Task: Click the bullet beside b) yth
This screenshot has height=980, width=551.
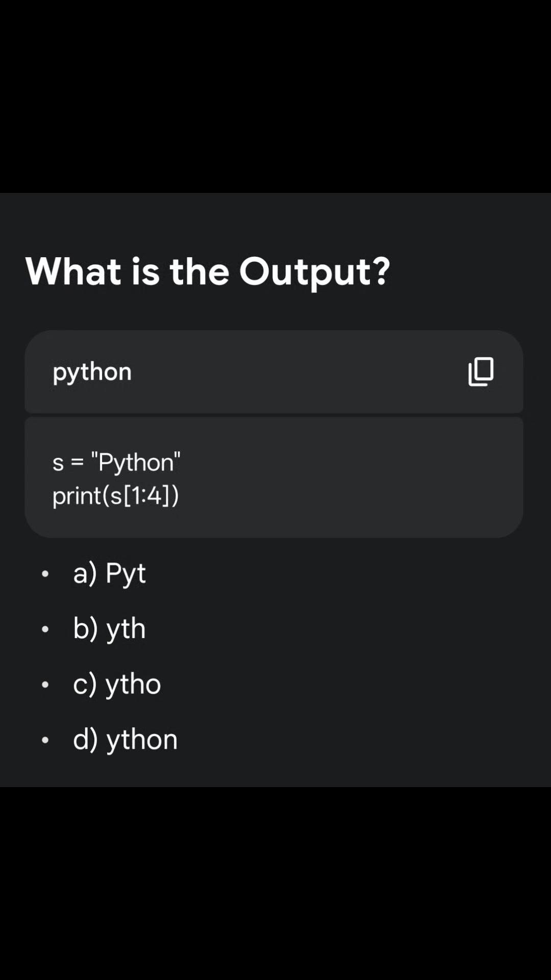Action: (x=45, y=629)
